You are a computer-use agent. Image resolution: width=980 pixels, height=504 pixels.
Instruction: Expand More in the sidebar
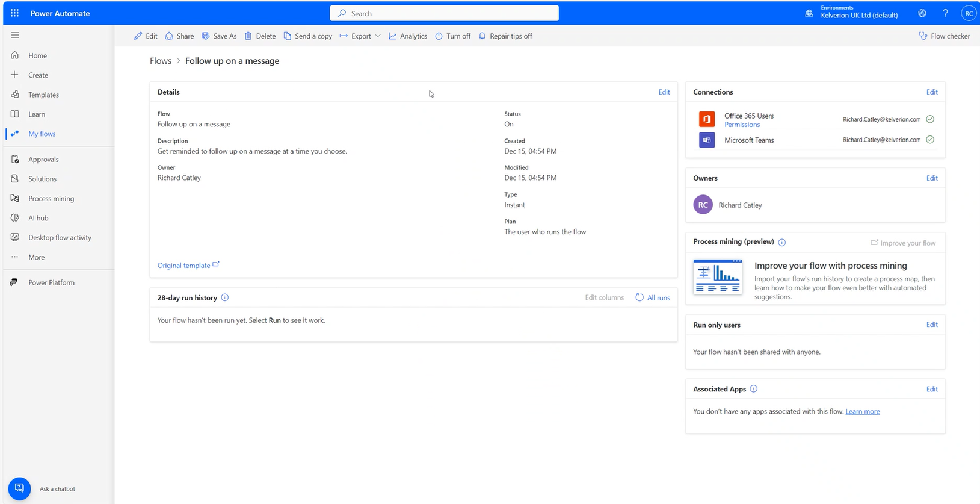click(x=36, y=257)
